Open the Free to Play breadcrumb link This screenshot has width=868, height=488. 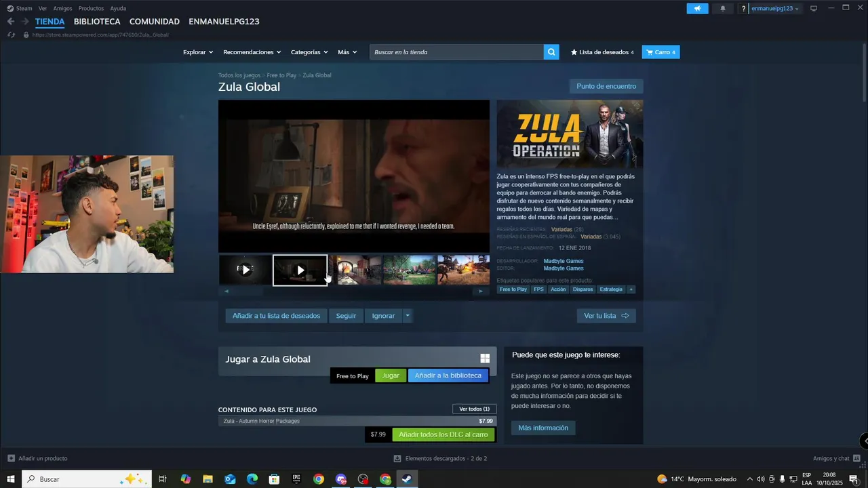click(281, 75)
